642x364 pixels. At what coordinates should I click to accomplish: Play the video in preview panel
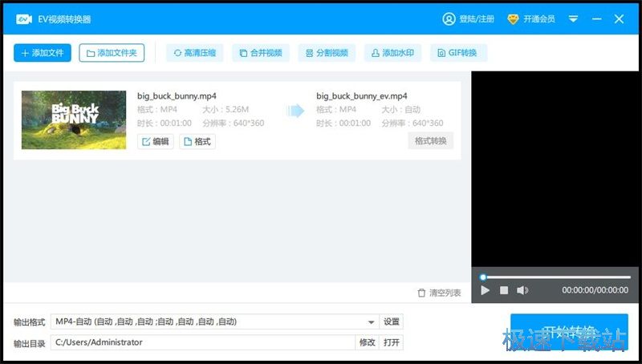click(486, 290)
